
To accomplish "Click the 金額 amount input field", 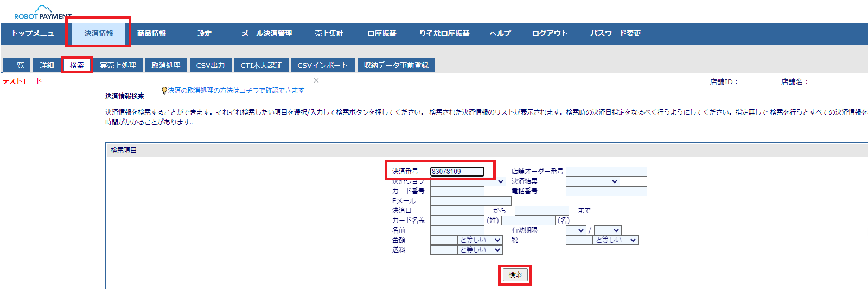I will click(x=444, y=240).
